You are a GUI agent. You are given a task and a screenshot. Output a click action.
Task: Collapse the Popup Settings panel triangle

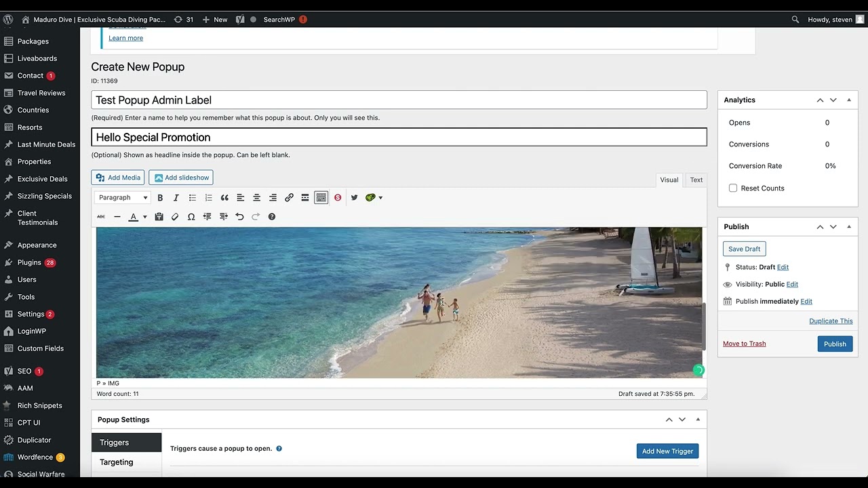point(698,420)
